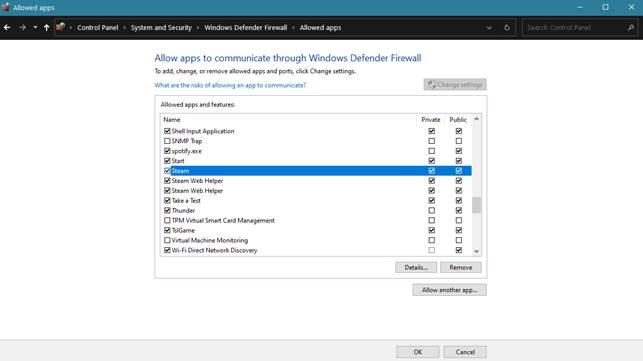Screen dimensions: 643x361
Task: Click Allow another app button
Action: tap(449, 290)
